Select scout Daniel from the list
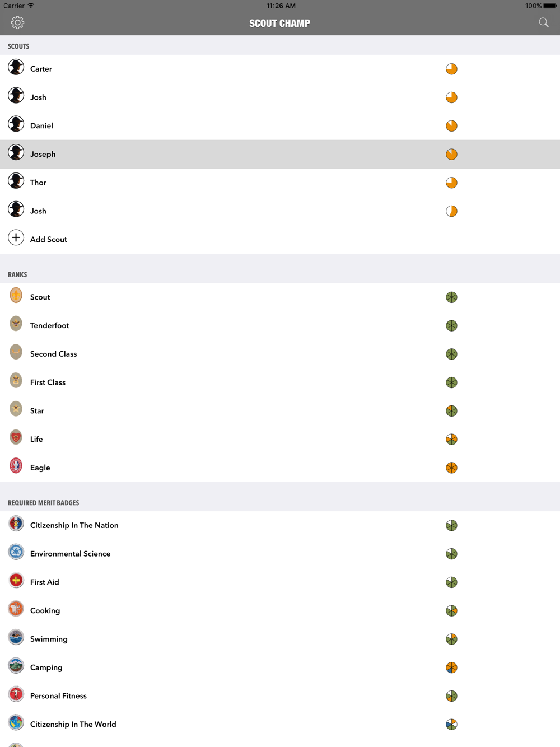 280,125
